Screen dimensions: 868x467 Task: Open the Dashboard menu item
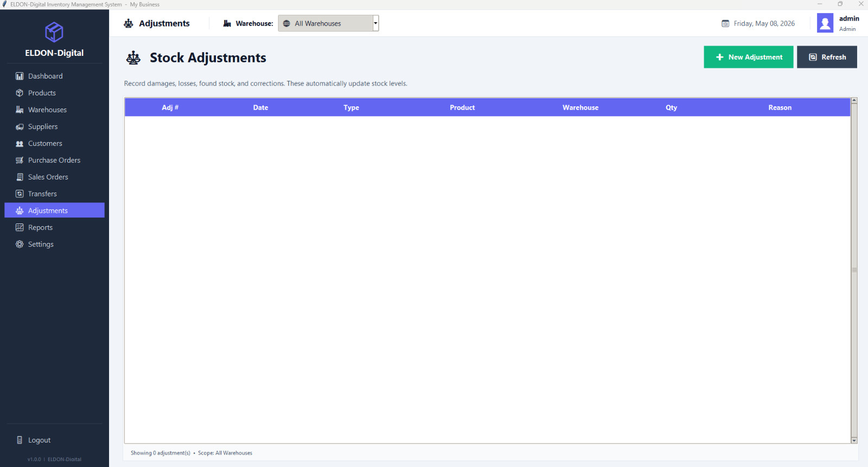coord(54,76)
